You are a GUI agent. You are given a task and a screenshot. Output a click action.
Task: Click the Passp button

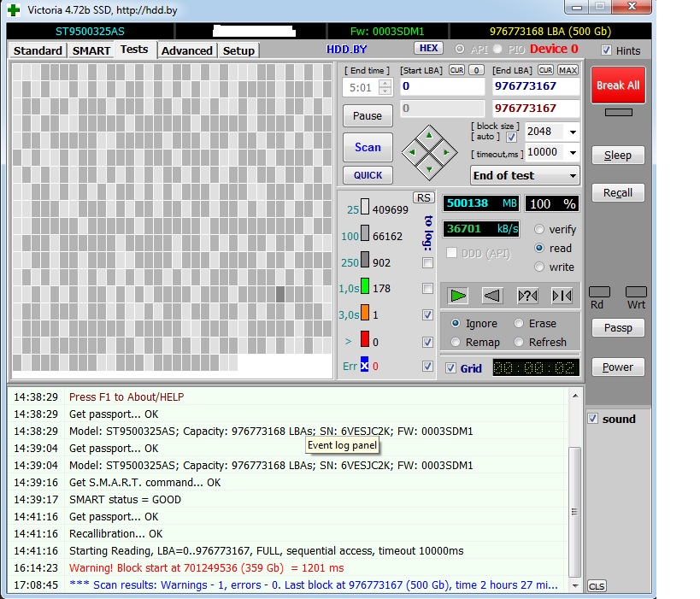click(618, 327)
